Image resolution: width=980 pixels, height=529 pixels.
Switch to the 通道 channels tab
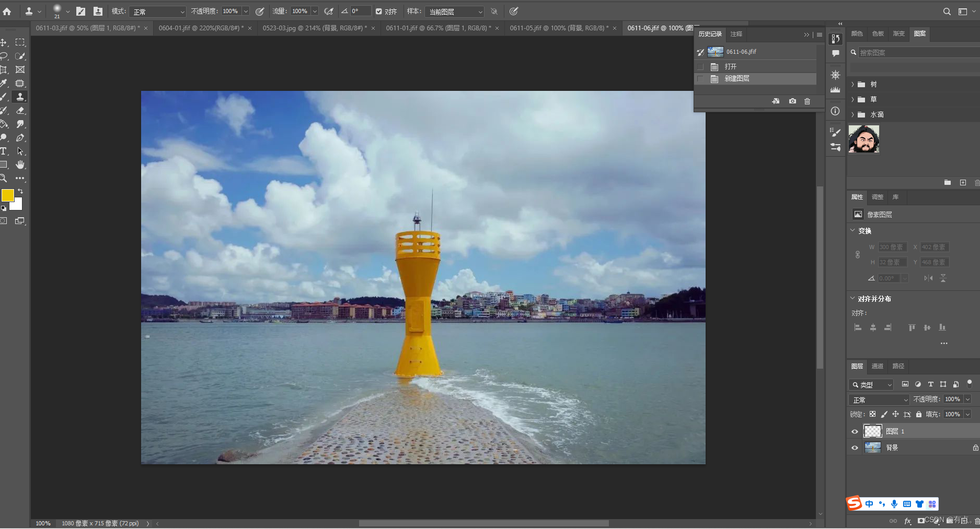877,366
